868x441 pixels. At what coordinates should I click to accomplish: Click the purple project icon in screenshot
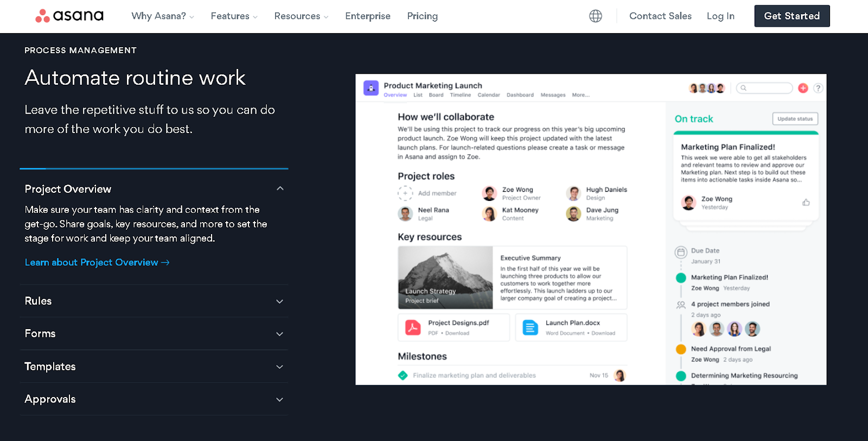pos(371,88)
